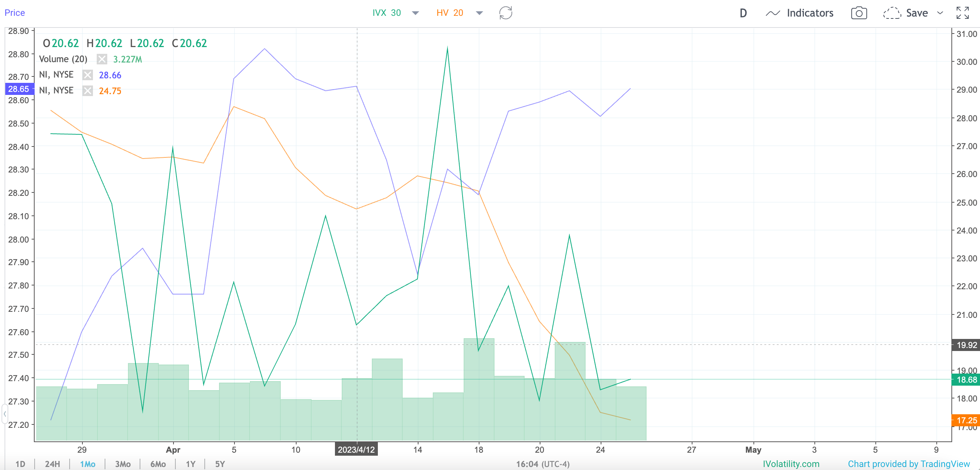The image size is (980, 470).
Task: Click the orange 17.25 axis label
Action: pos(966,420)
